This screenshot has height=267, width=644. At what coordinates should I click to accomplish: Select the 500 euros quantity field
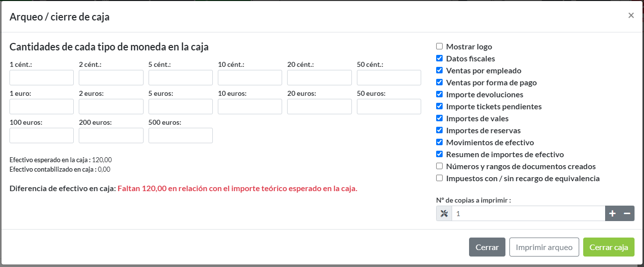180,136
